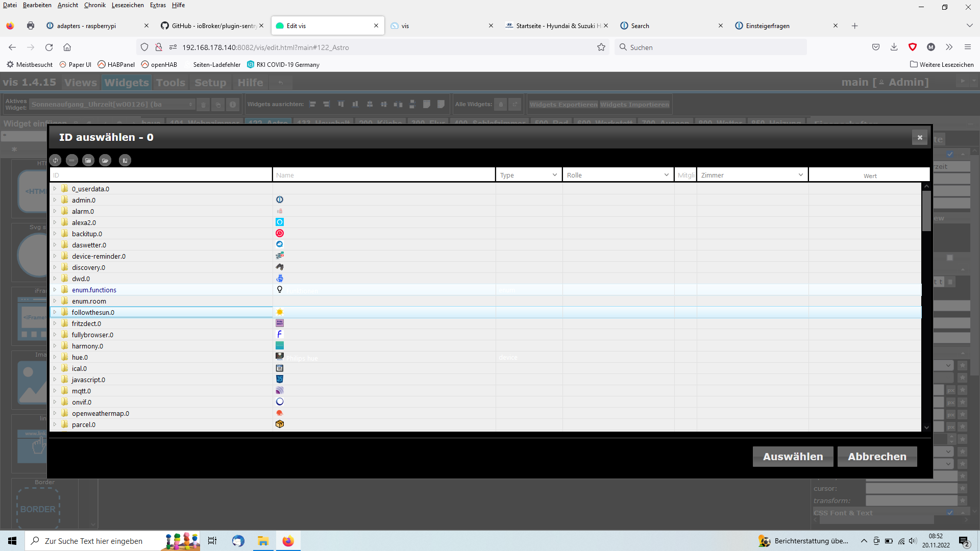
Task: Select the openweathermap.0 row
Action: 485,413
